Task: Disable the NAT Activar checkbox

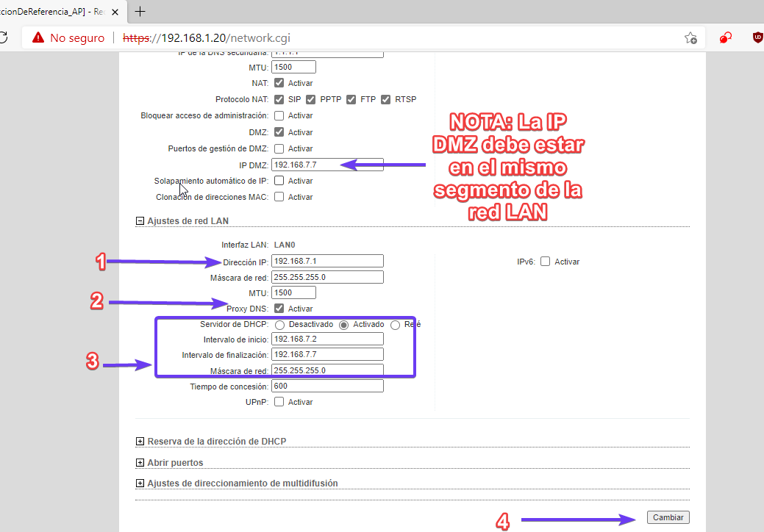Action: [x=279, y=83]
